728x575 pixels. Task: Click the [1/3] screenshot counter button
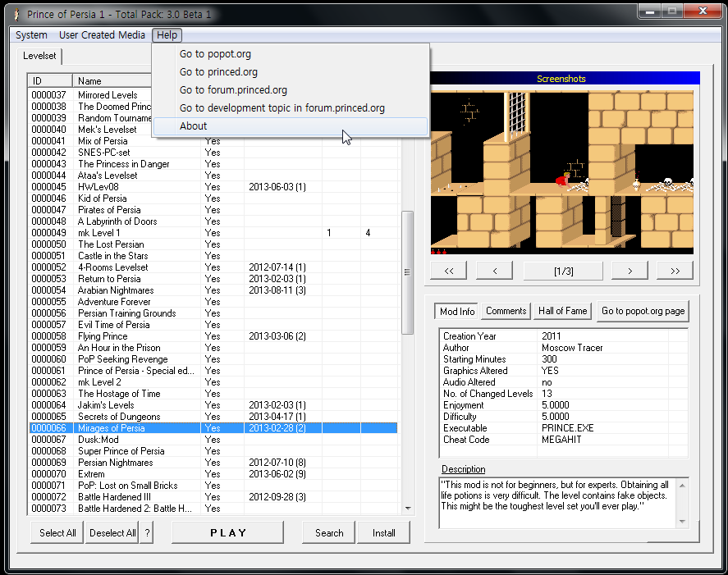563,271
